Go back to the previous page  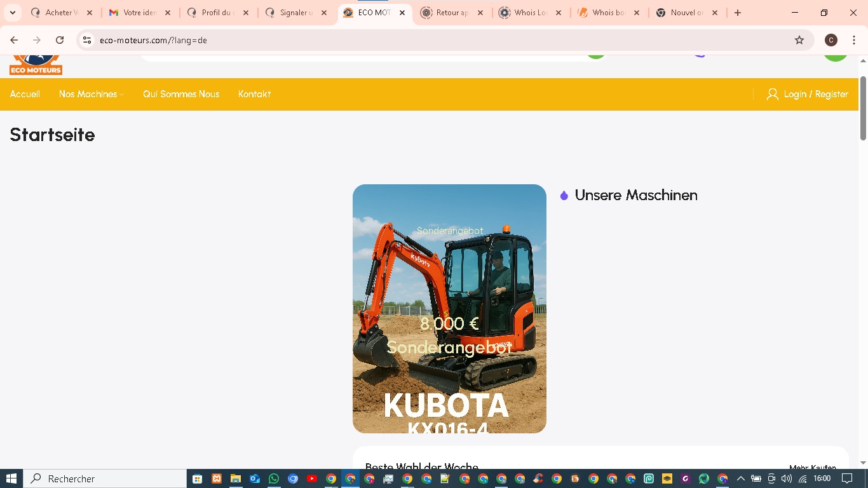coord(14,40)
